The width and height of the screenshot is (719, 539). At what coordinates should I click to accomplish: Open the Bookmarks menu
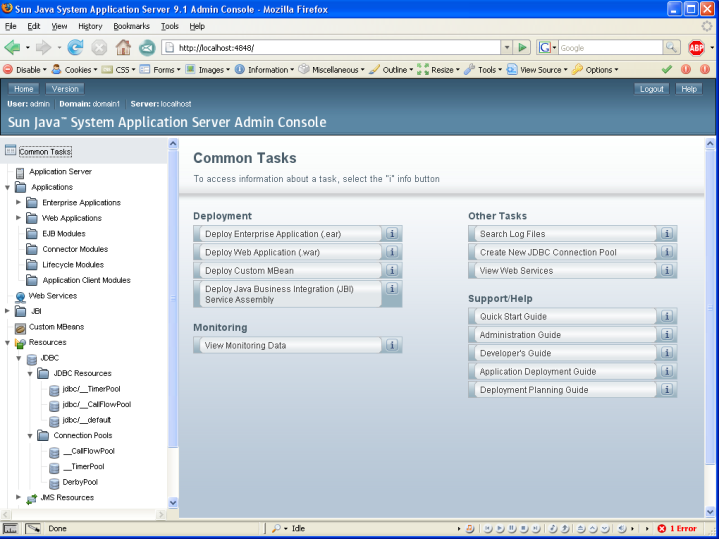coord(131,26)
